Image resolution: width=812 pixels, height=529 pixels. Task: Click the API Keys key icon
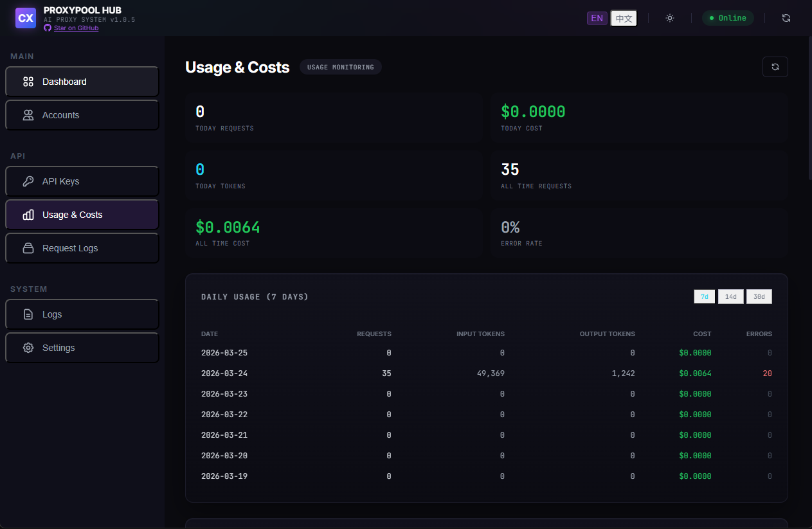[x=28, y=181]
